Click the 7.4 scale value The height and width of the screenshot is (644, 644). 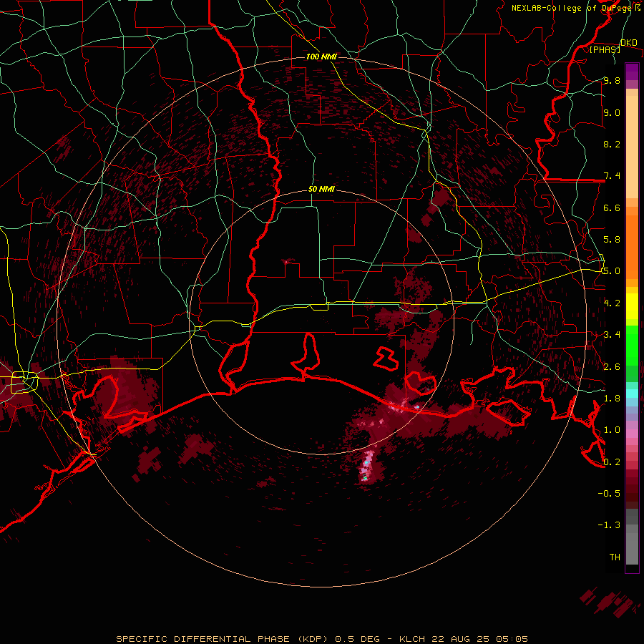point(612,176)
